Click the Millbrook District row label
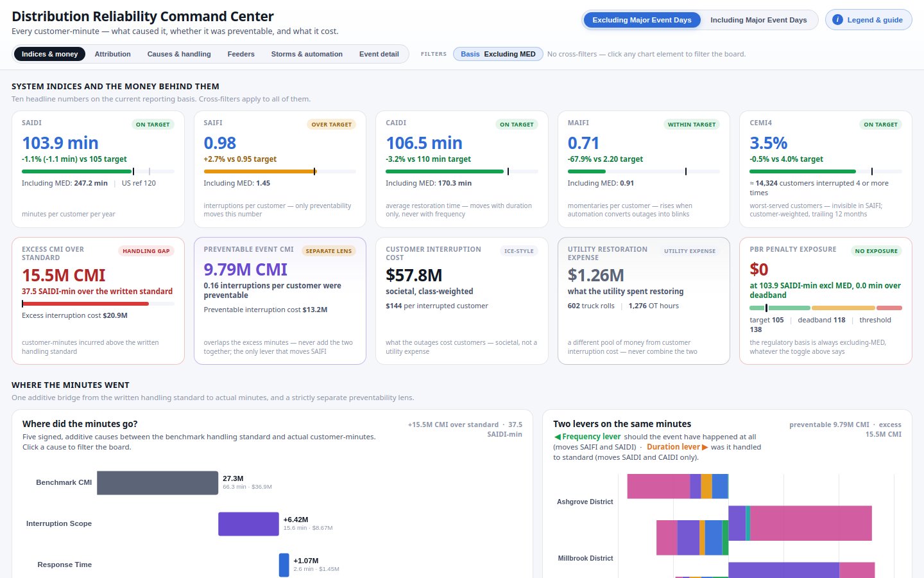Viewport: 924px width, 578px height. coord(585,558)
